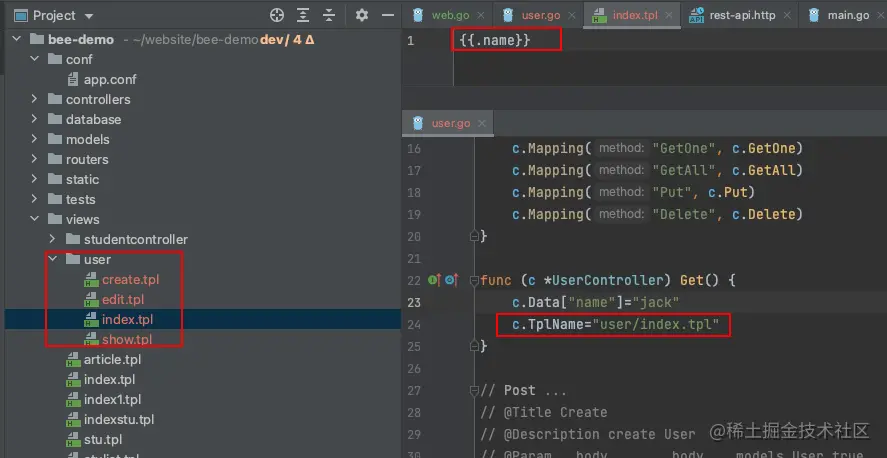Click the gopher icon on main.go tab
This screenshot has width=887, height=458.
click(x=814, y=15)
